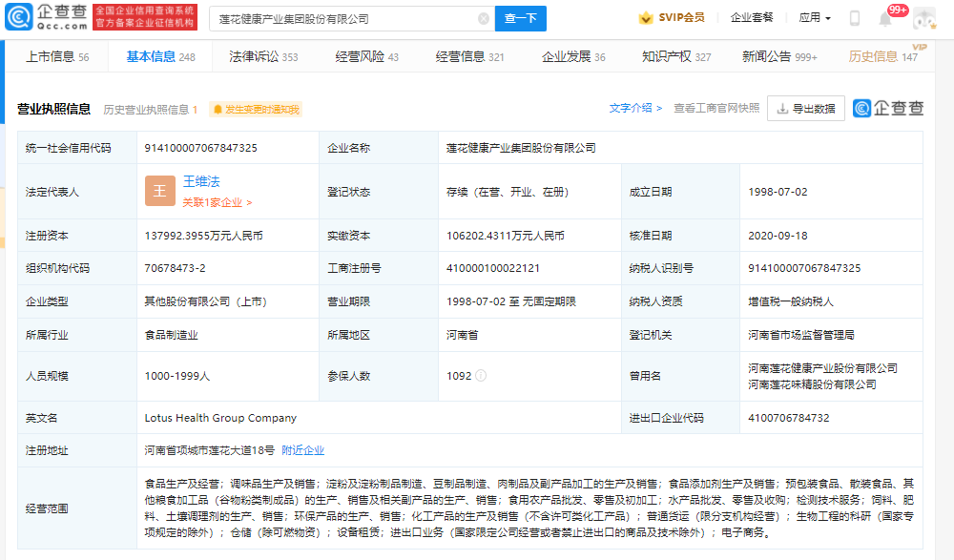Clear the search box with the X icon
This screenshot has width=954, height=560.
point(484,19)
